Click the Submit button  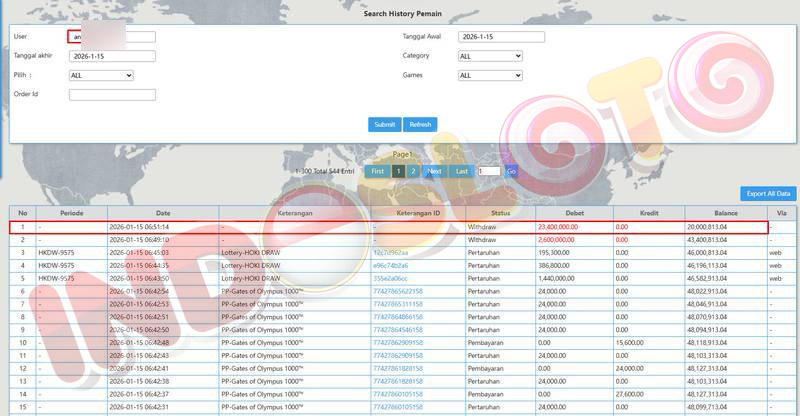[384, 125]
